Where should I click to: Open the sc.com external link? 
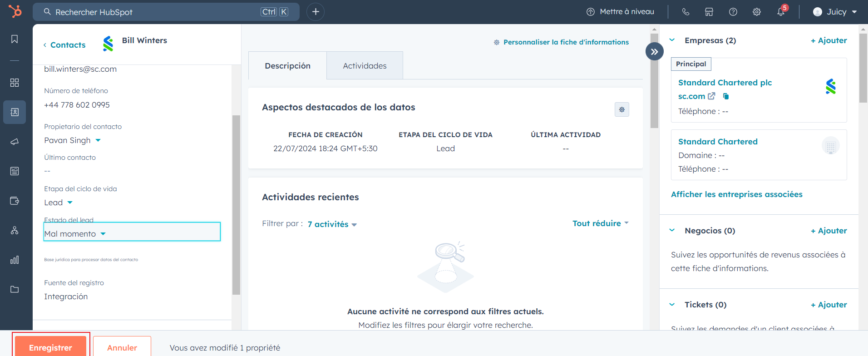(x=696, y=96)
